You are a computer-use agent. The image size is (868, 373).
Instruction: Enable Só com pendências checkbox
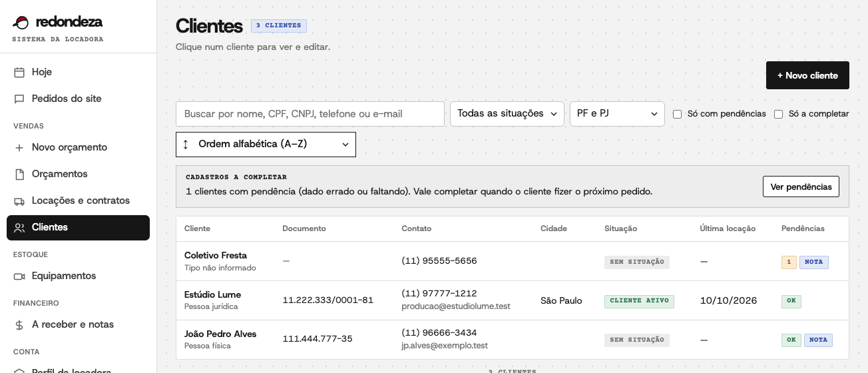677,114
